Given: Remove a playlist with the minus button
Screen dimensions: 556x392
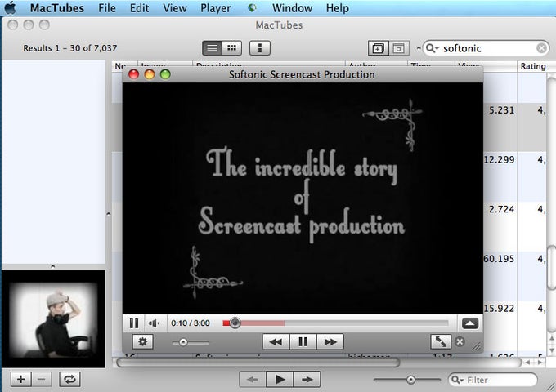Looking at the screenshot, I should 42,379.
